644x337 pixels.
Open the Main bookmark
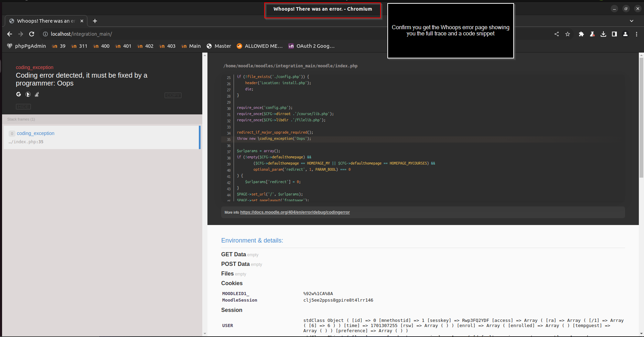(191, 46)
